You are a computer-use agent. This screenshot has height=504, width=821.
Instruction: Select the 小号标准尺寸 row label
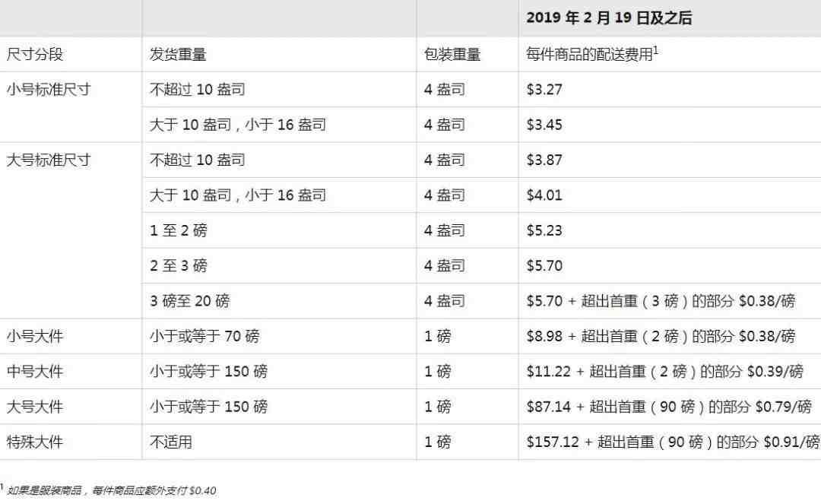tap(48, 89)
